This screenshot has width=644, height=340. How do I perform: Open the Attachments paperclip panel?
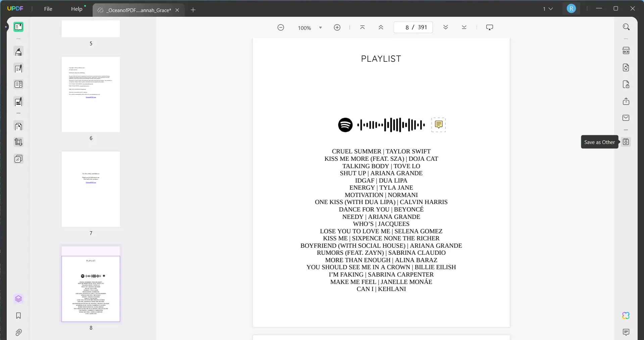(18, 332)
